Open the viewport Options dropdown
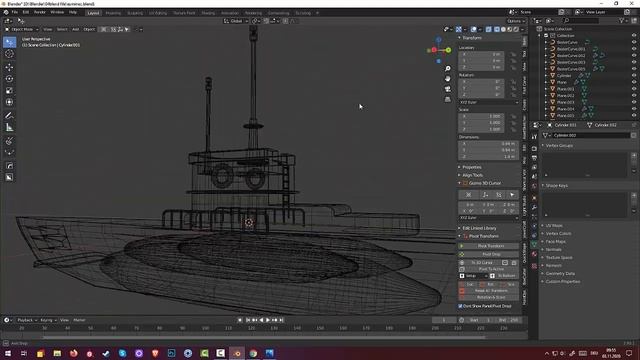Screen dimensions: 640x360 click(516, 21)
